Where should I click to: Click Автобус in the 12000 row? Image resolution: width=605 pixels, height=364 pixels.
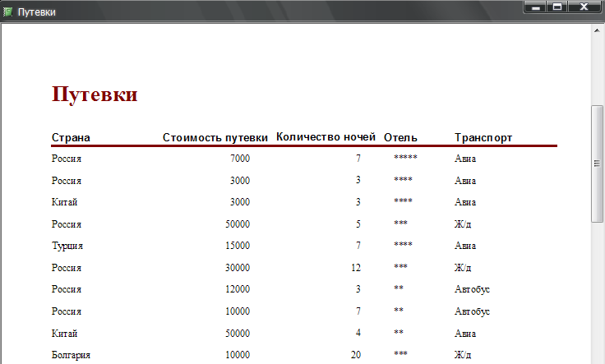[x=472, y=289]
